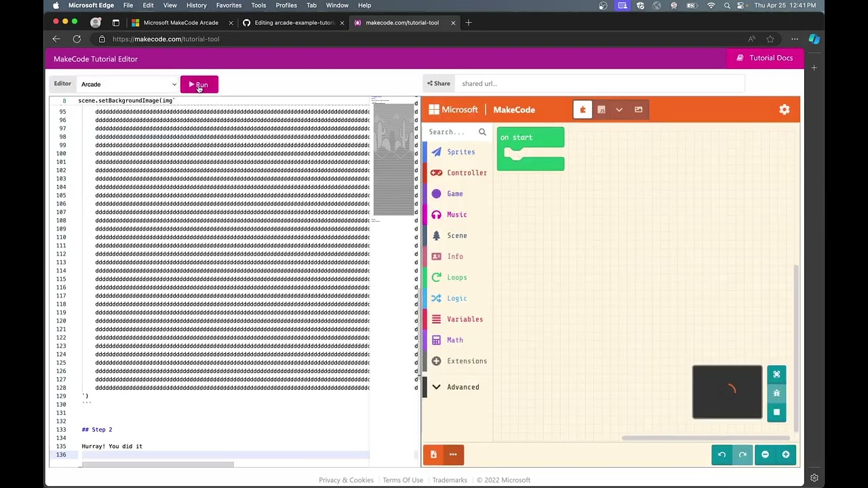This screenshot has width=868, height=488.
Task: Open the Arcade editor dropdown
Action: [128, 85]
